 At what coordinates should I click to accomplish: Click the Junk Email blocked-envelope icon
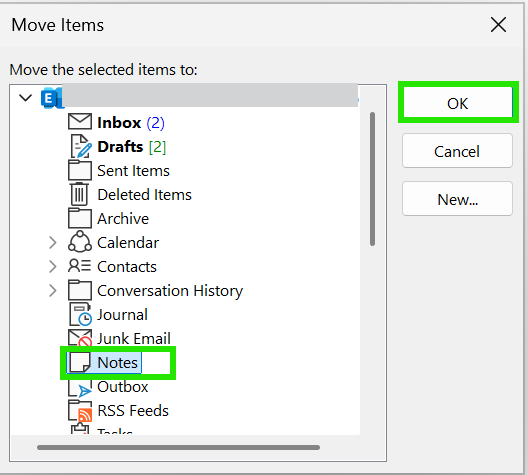[80, 338]
